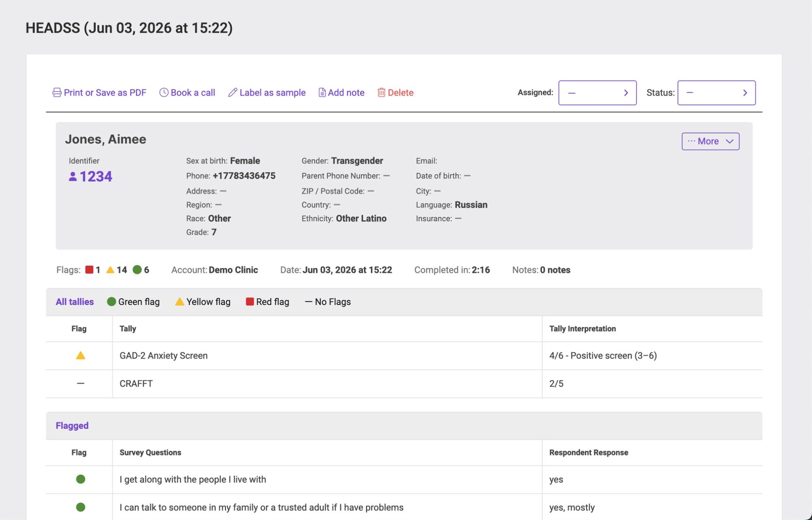Click the Yellow flag legend triangle
The height and width of the screenshot is (520, 812).
(179, 302)
